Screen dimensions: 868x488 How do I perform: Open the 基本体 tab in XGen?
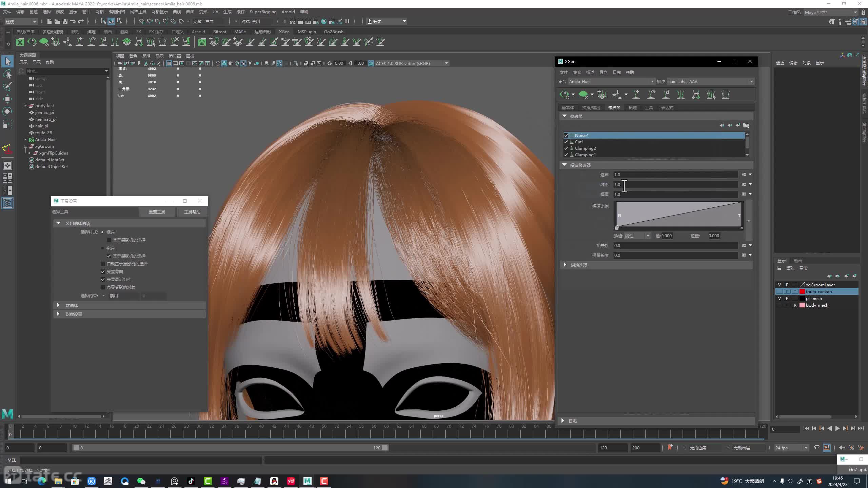point(568,107)
